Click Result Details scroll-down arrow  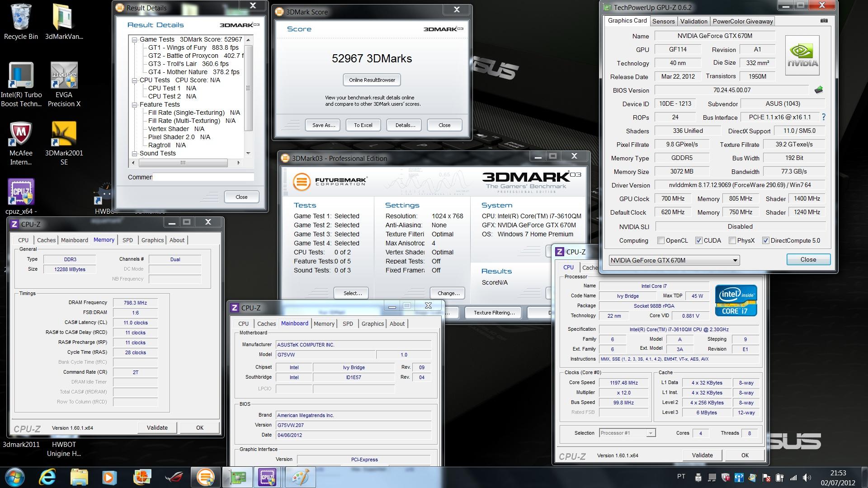pyautogui.click(x=248, y=154)
